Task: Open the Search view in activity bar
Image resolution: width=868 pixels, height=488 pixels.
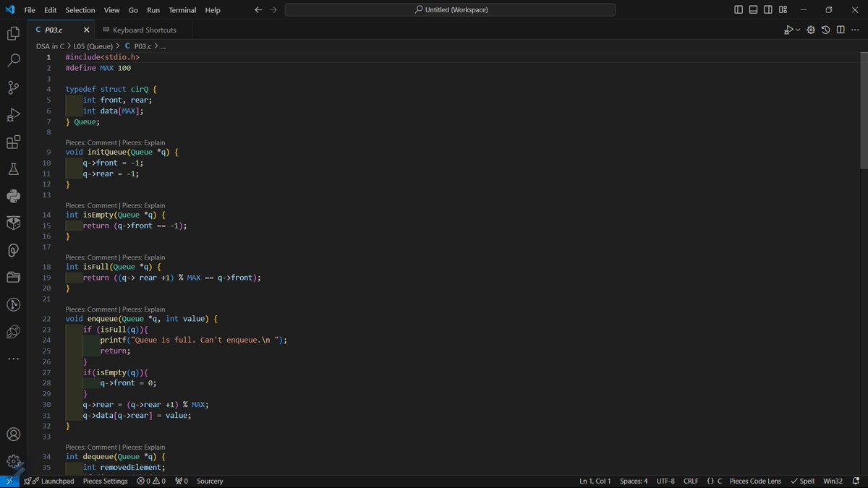Action: [13, 61]
